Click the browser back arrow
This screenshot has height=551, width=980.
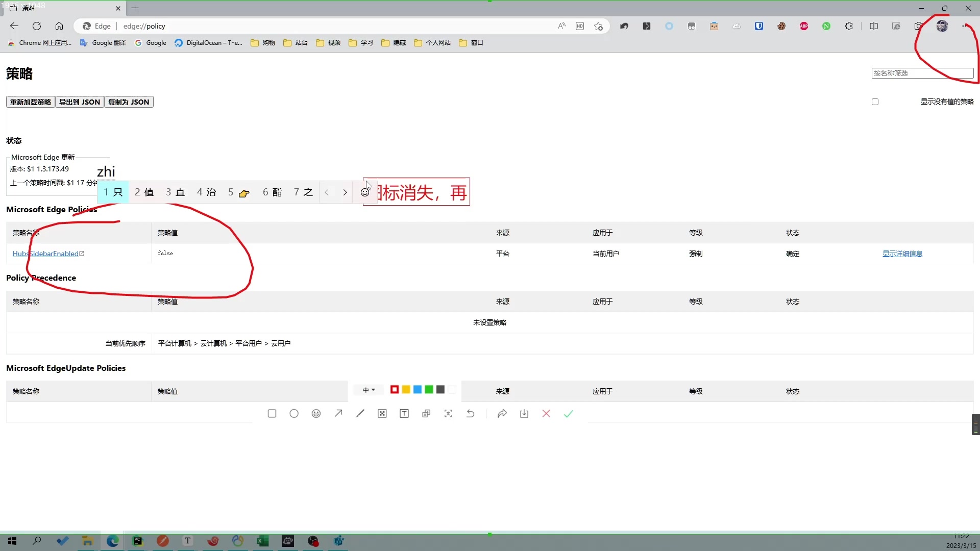pos(14,26)
